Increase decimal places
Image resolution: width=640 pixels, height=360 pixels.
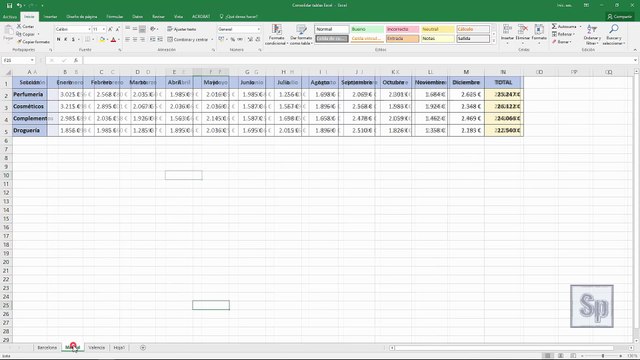coord(250,40)
